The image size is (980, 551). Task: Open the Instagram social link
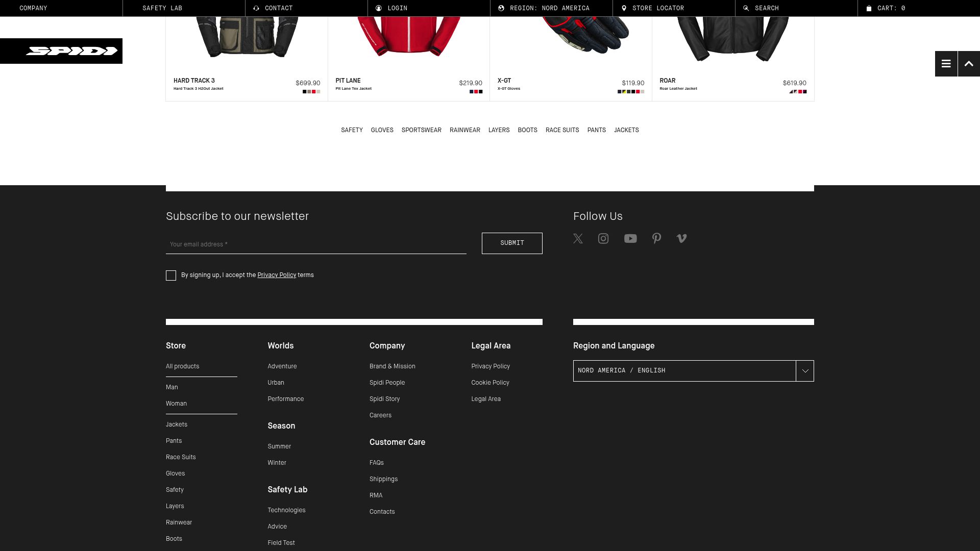603,239
